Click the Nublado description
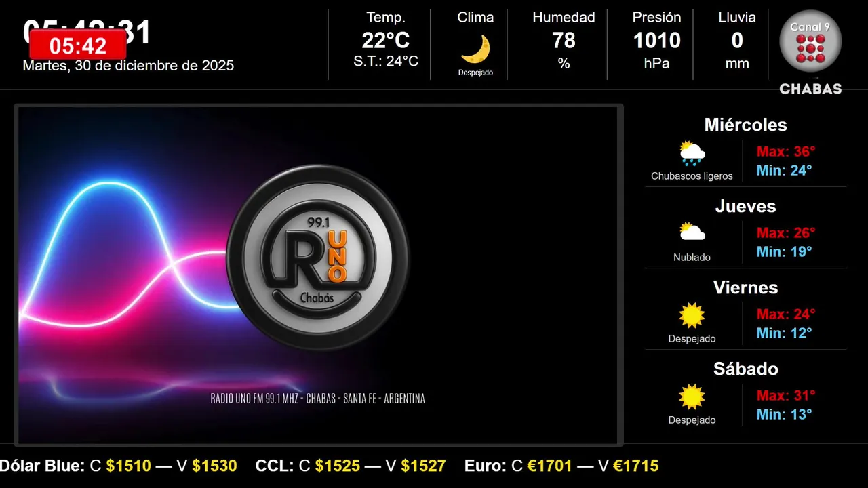 (x=692, y=258)
